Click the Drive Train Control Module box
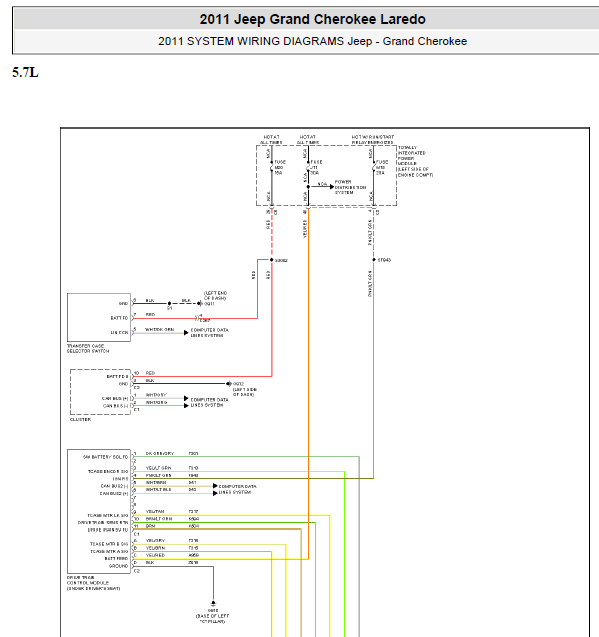The width and height of the screenshot is (599, 637). (99, 511)
